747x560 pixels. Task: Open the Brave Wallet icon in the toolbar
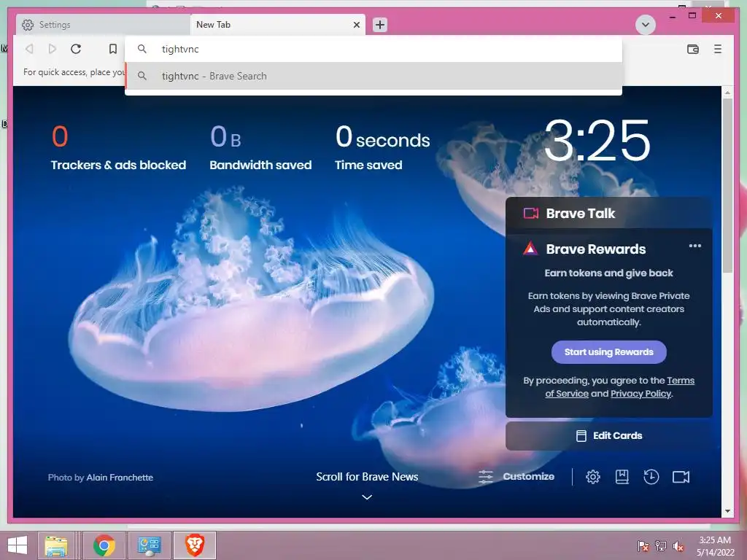pos(693,49)
